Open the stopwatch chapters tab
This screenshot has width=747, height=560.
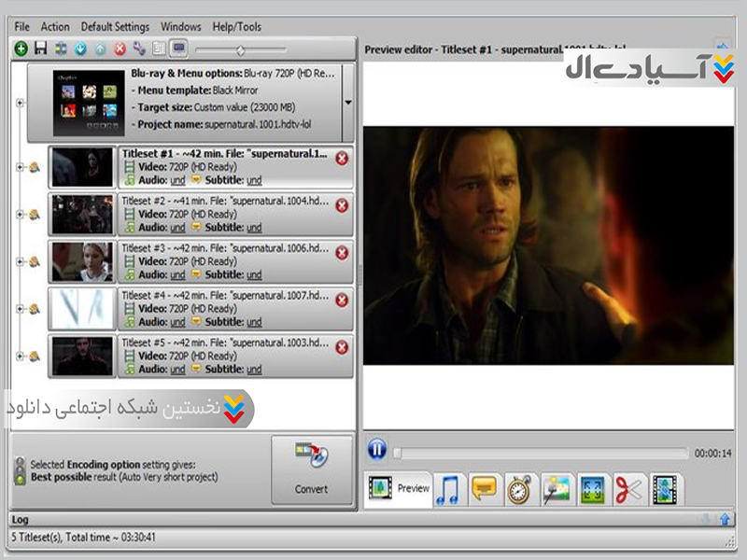(518, 489)
